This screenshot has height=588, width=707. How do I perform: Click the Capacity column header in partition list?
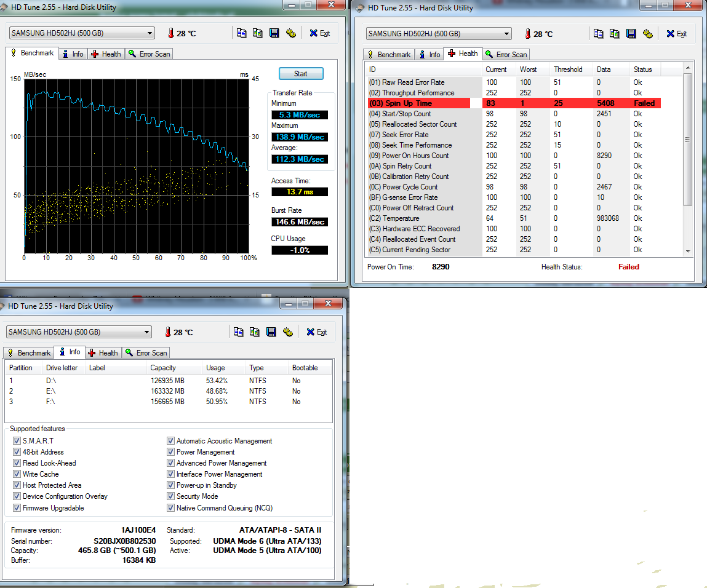click(175, 368)
